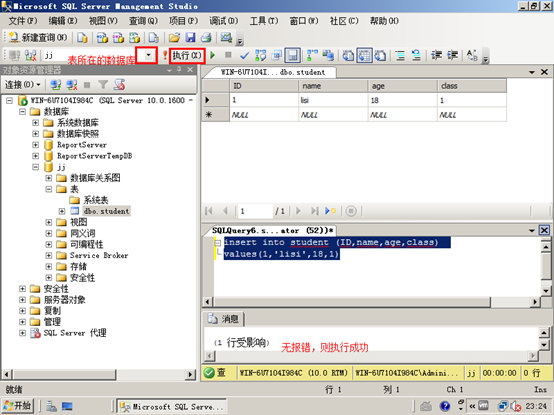Click the age cell containing 18
Image resolution: width=554 pixels, height=415 pixels.
coord(403,100)
